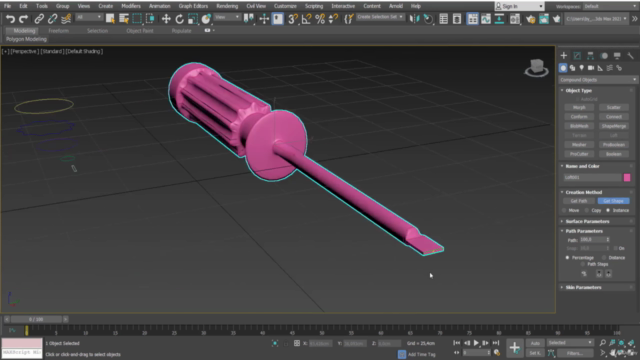
Task: Open the Rendering menu
Action: click(x=227, y=6)
